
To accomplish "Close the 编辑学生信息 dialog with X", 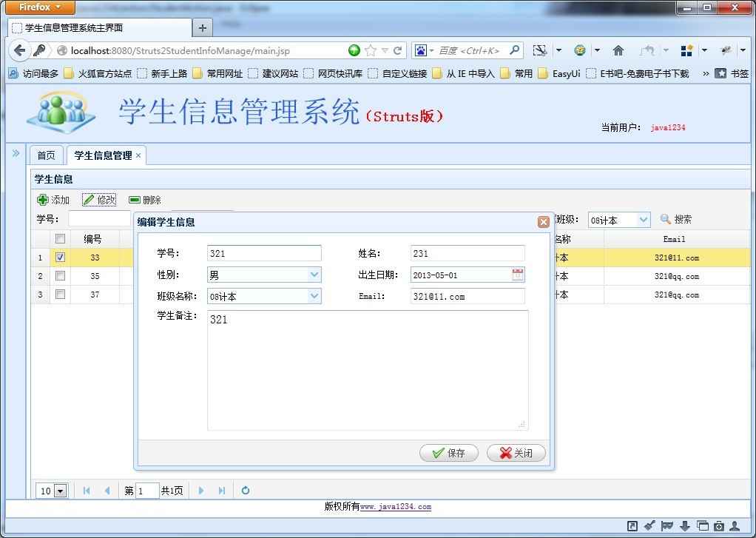I will 544,221.
